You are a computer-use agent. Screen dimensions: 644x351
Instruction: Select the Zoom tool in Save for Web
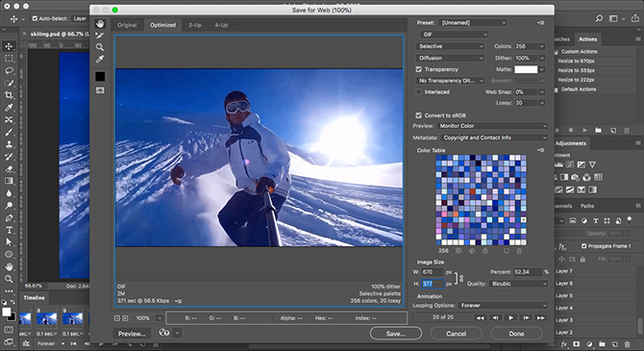point(100,47)
